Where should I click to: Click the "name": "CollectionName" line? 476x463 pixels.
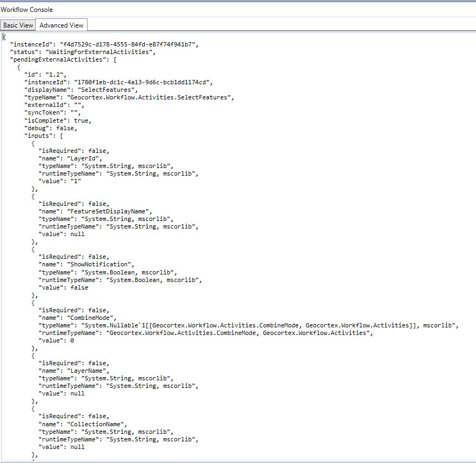point(83,424)
